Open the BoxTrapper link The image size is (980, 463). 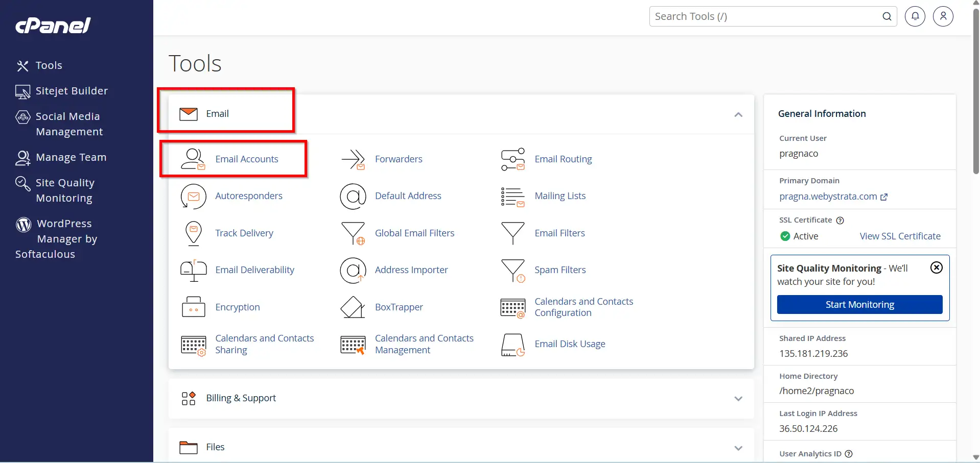[x=399, y=307]
